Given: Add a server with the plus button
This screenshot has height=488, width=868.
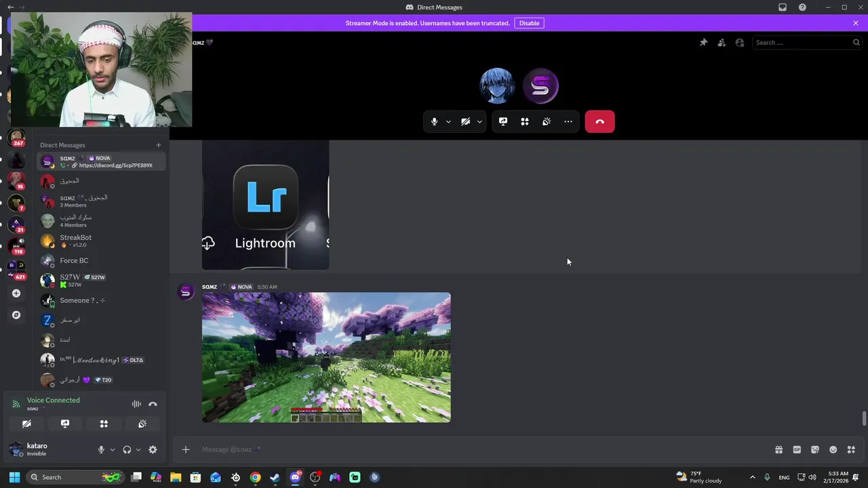Looking at the screenshot, I should 16,293.
